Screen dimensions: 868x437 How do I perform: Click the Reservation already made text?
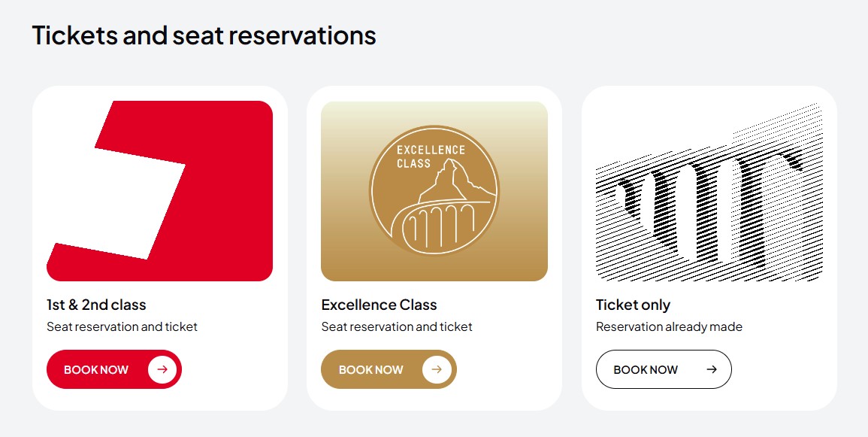[x=669, y=326]
